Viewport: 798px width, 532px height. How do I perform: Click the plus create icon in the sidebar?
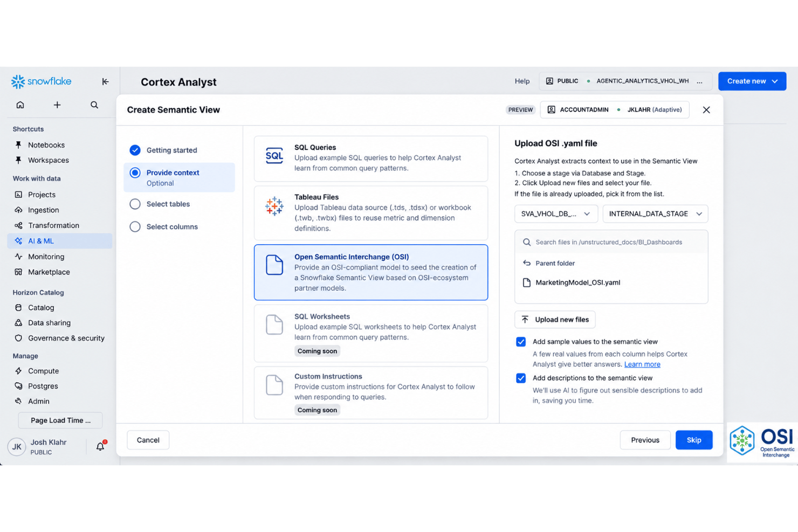point(57,105)
